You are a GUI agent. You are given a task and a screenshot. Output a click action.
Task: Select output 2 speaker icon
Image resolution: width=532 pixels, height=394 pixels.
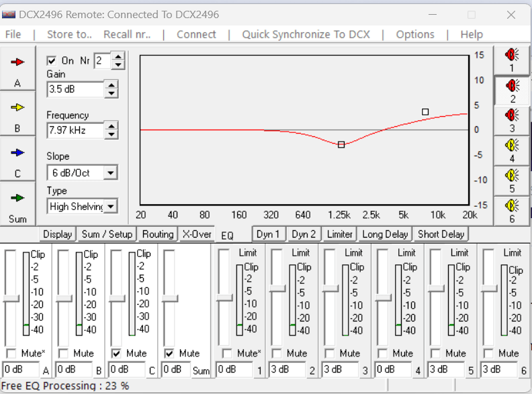tap(512, 91)
